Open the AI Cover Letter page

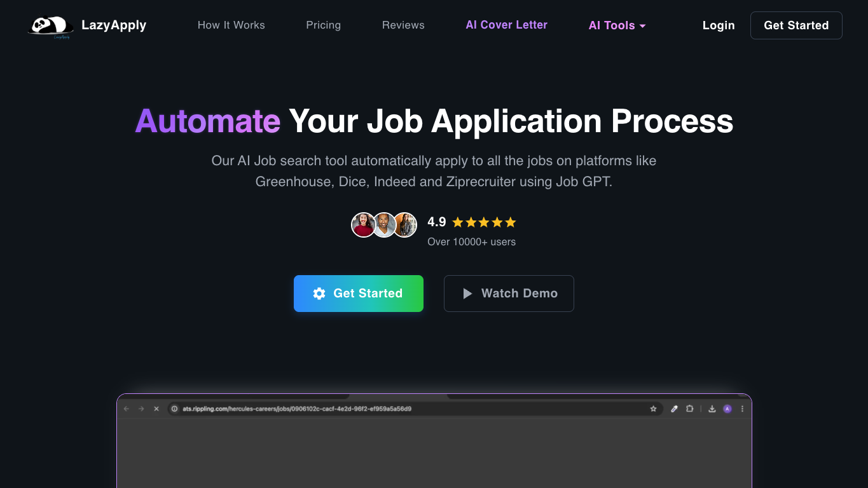pyautogui.click(x=507, y=25)
